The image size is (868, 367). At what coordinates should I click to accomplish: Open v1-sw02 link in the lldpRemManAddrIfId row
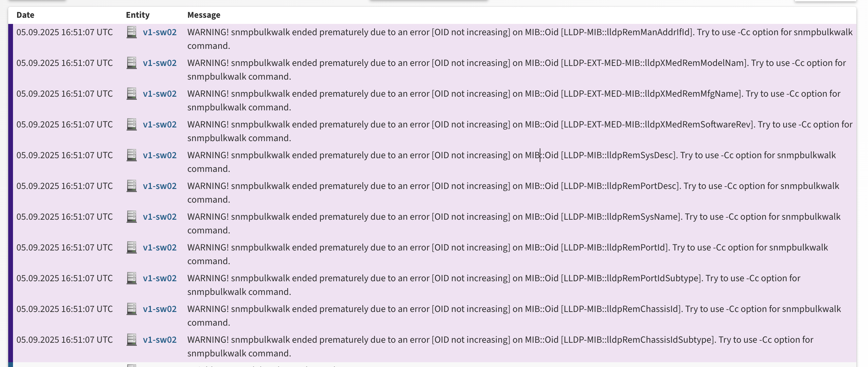point(160,32)
